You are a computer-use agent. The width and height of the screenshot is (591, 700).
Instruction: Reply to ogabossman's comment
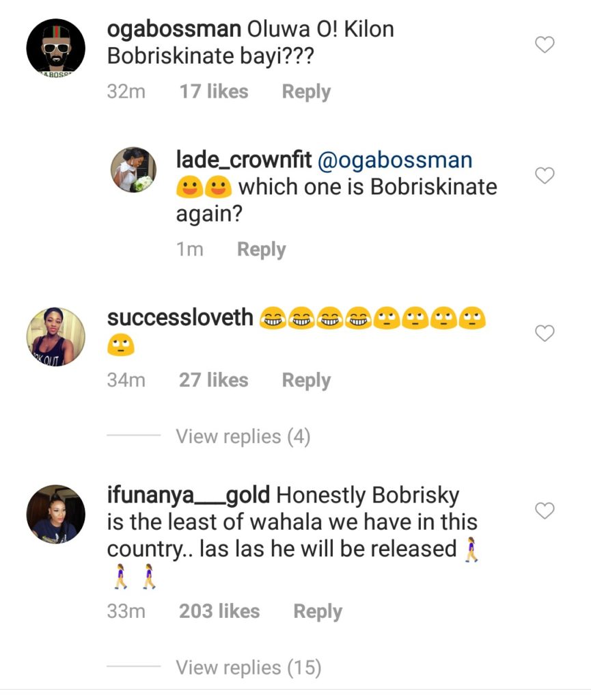(x=306, y=92)
